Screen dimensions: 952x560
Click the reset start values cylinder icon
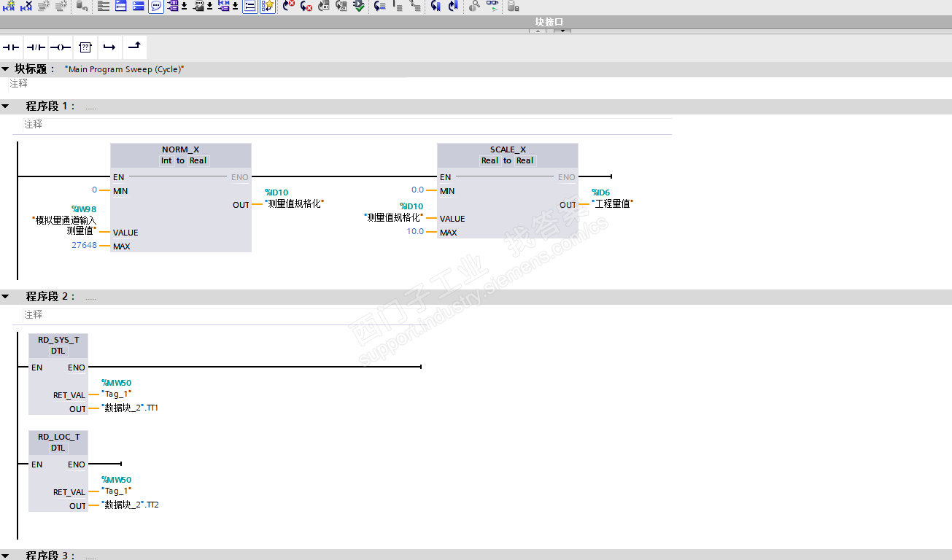(82, 6)
